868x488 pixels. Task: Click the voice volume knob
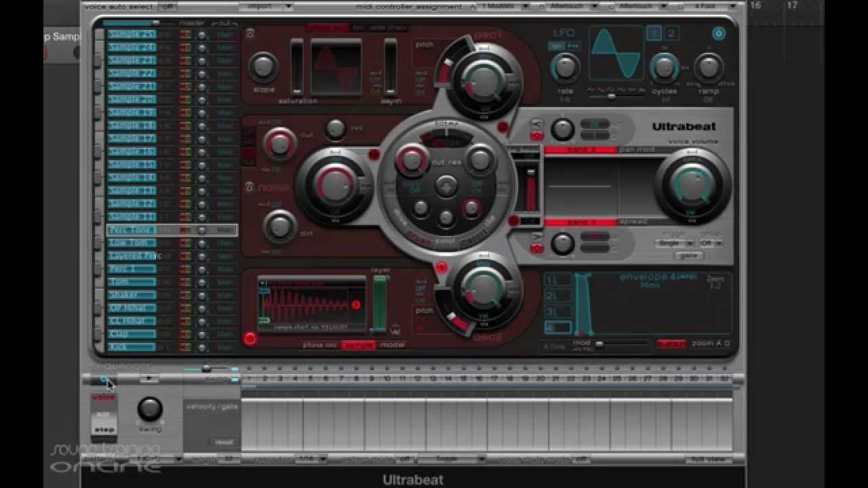pyautogui.click(x=691, y=186)
